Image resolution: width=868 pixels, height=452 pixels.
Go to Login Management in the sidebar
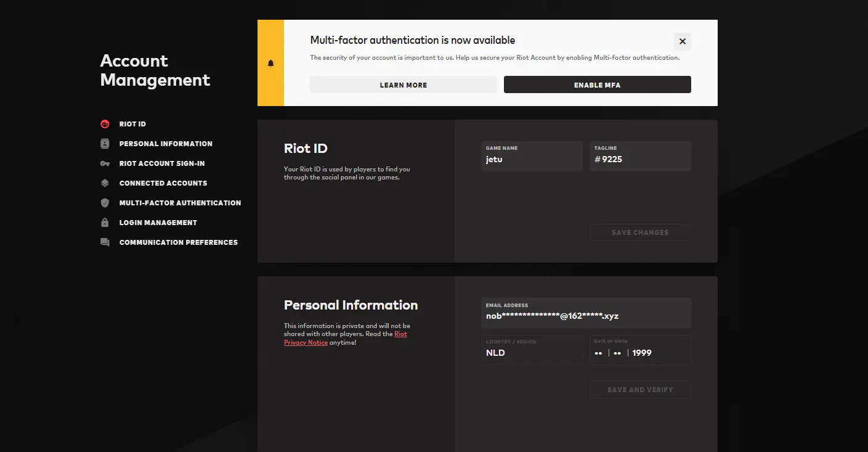(158, 223)
